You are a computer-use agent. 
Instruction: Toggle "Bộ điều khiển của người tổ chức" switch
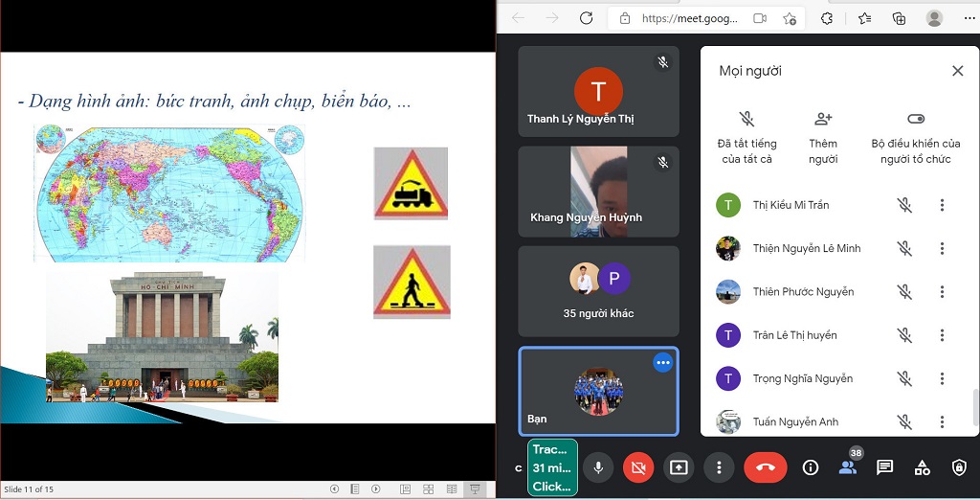point(915,120)
